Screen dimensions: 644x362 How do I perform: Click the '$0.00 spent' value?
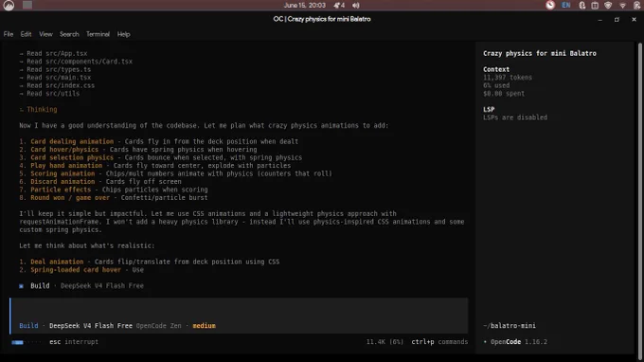504,93
